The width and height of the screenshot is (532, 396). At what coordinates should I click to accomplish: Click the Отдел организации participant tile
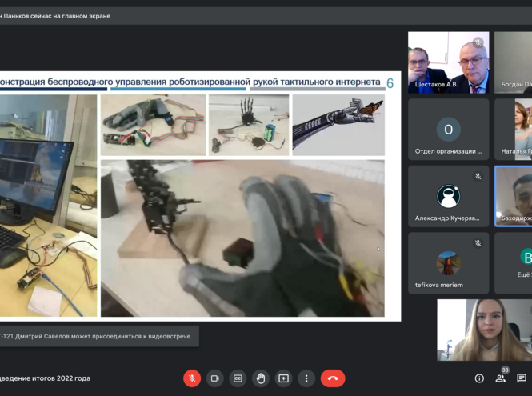tap(448, 130)
